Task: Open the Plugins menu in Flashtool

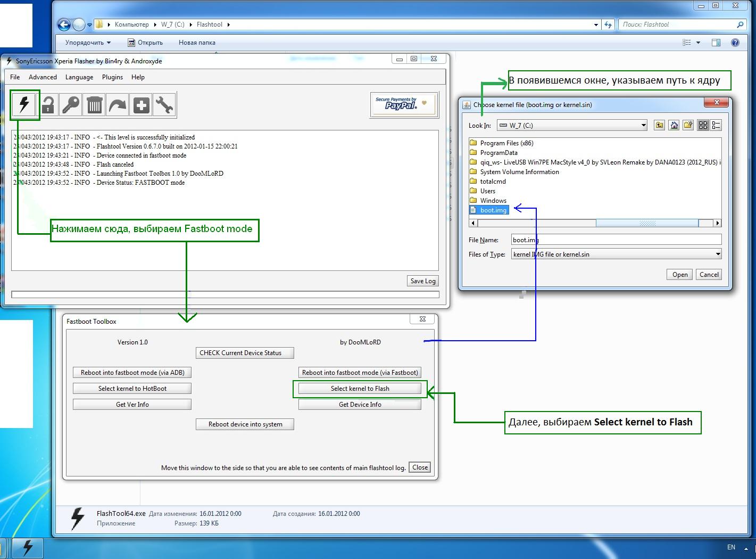Action: click(x=112, y=77)
